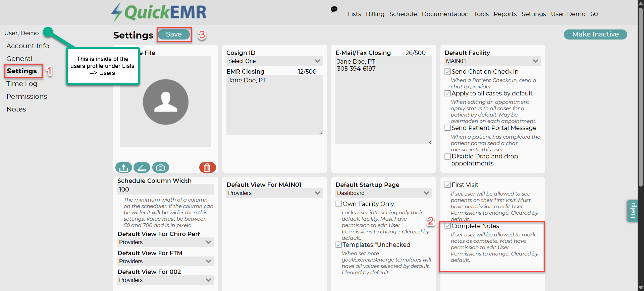This screenshot has height=291, width=644.
Task: Toggle Send Chat on Check in checkbox
Action: (447, 72)
